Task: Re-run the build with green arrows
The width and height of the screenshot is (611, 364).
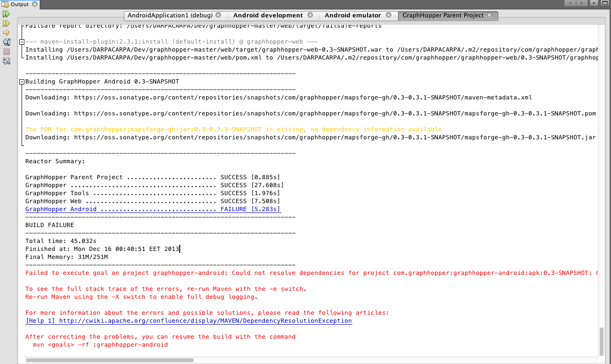Action: click(x=6, y=15)
